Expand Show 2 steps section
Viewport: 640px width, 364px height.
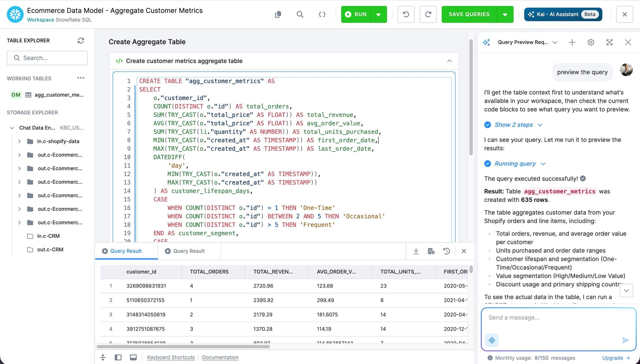click(514, 125)
